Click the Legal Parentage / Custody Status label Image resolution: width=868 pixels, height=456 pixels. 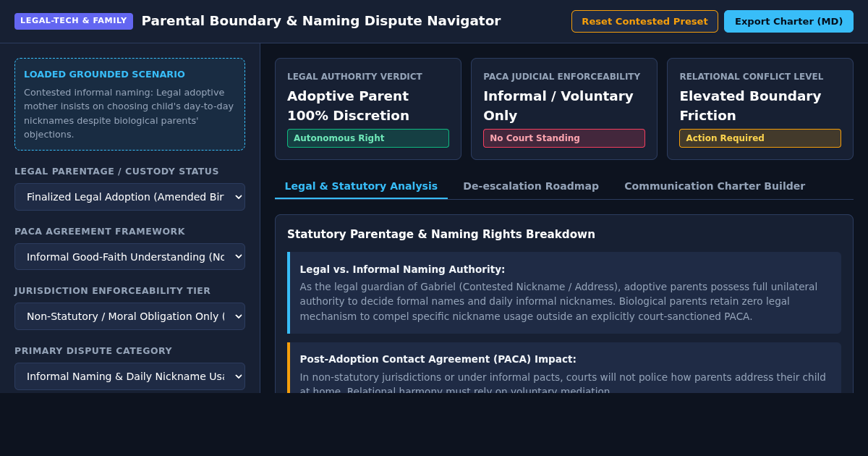(x=116, y=172)
